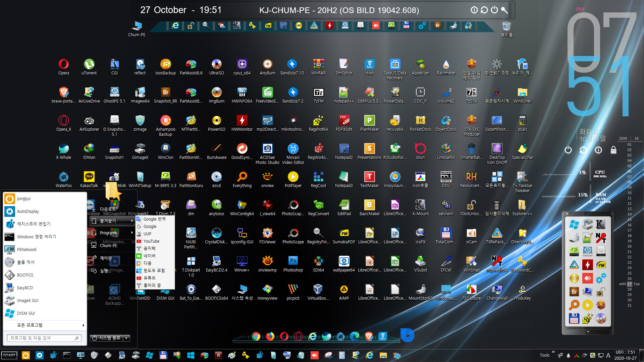
Task: Open CrystalDisk desktop icon
Action: tap(216, 236)
